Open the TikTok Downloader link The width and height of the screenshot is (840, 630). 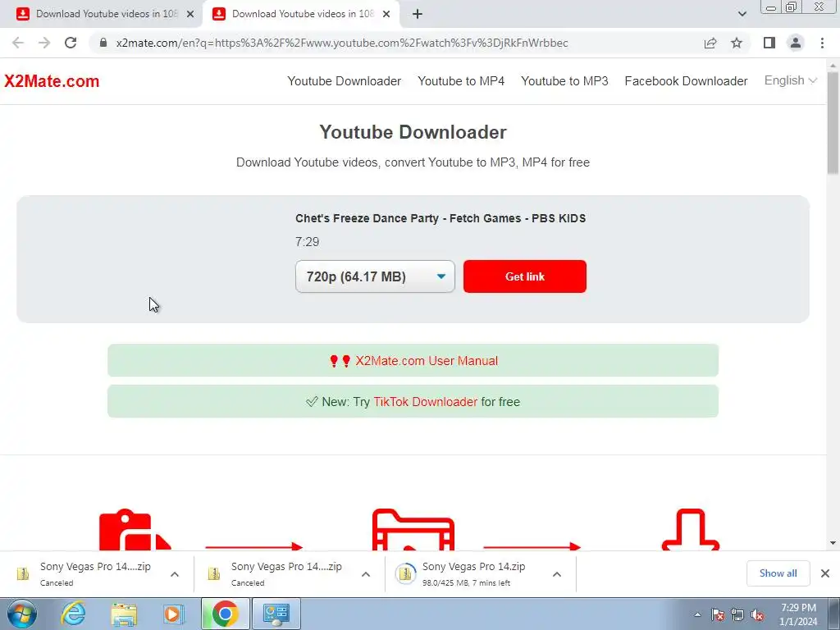[x=426, y=402]
